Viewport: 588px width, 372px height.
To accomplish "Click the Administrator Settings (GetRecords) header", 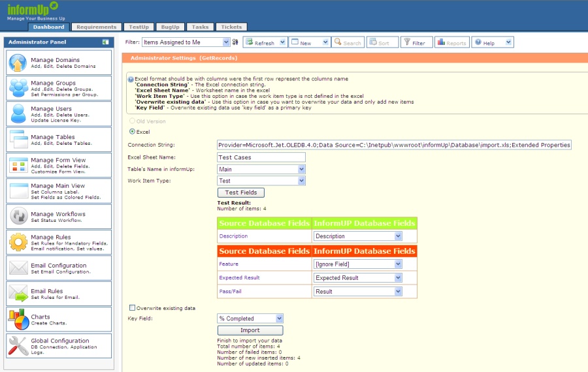I will [x=184, y=58].
